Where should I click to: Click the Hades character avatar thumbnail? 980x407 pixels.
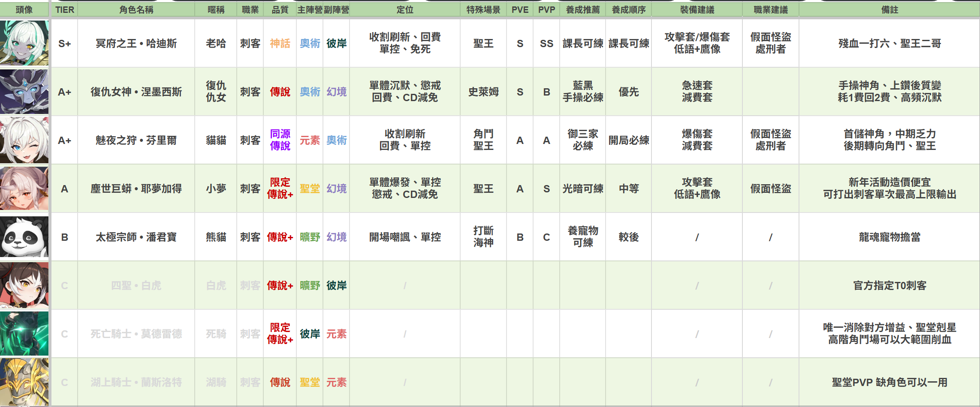pos(24,43)
